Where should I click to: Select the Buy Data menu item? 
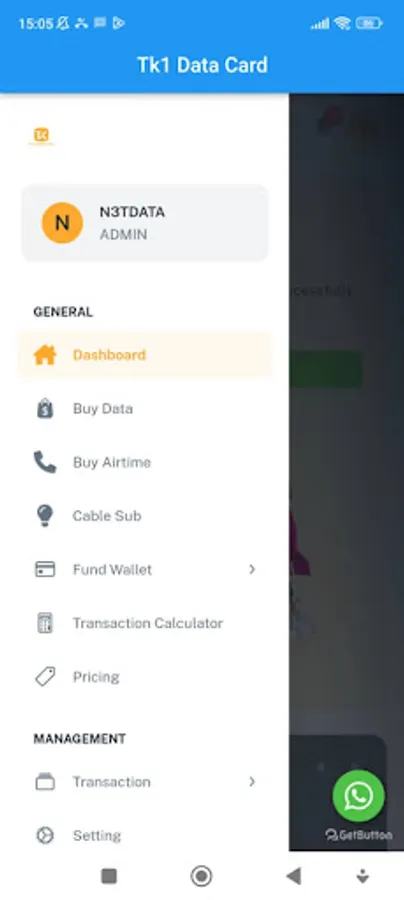click(x=145, y=409)
